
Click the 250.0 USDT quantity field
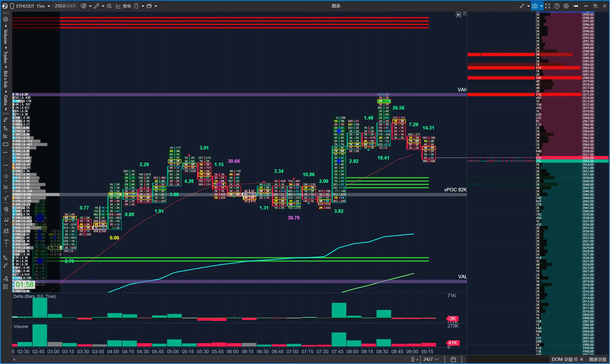point(65,6)
